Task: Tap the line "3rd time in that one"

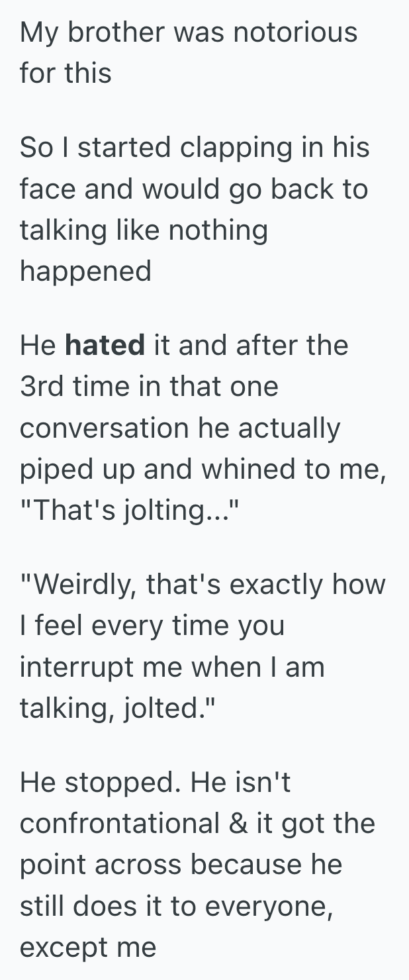Action: (149, 387)
